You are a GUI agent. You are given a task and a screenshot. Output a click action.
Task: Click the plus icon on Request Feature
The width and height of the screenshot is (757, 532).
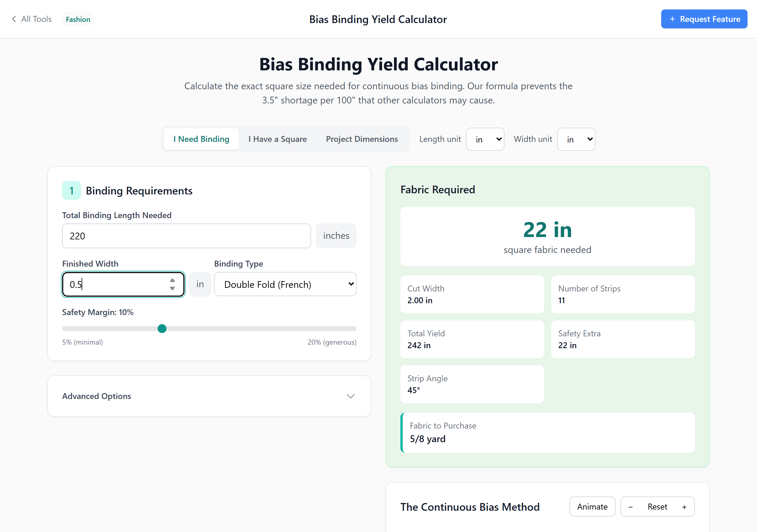(673, 19)
